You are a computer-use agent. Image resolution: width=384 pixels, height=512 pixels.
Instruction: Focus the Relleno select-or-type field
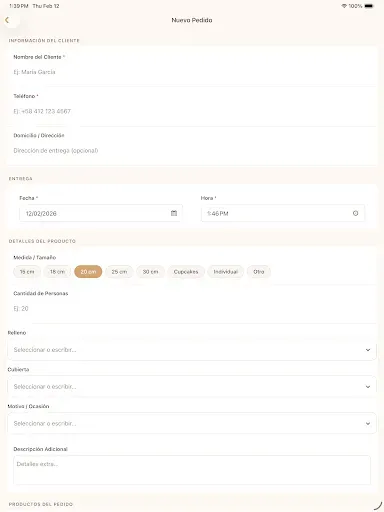tap(192, 350)
